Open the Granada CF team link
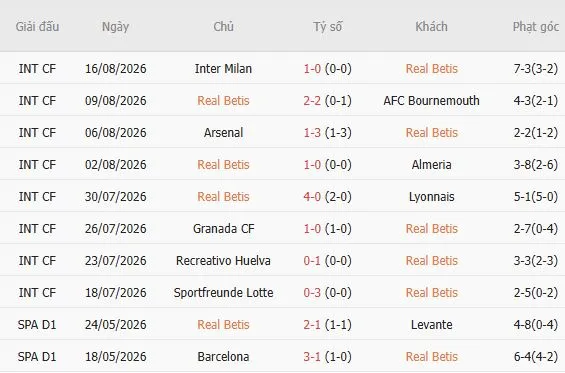The image size is (565, 373). (x=223, y=228)
